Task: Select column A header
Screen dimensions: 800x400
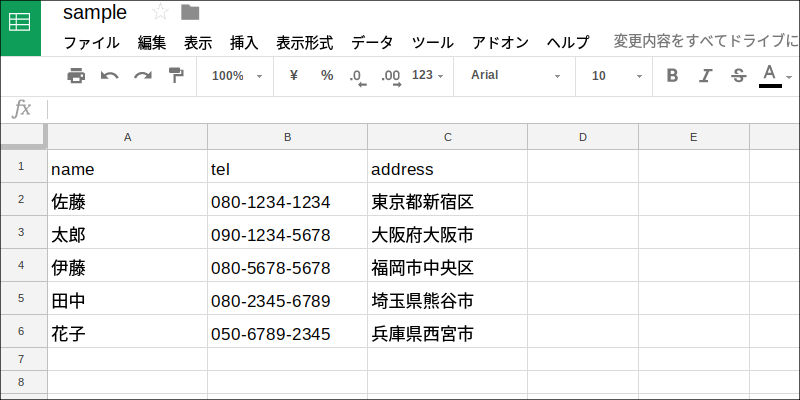Action: [128, 137]
